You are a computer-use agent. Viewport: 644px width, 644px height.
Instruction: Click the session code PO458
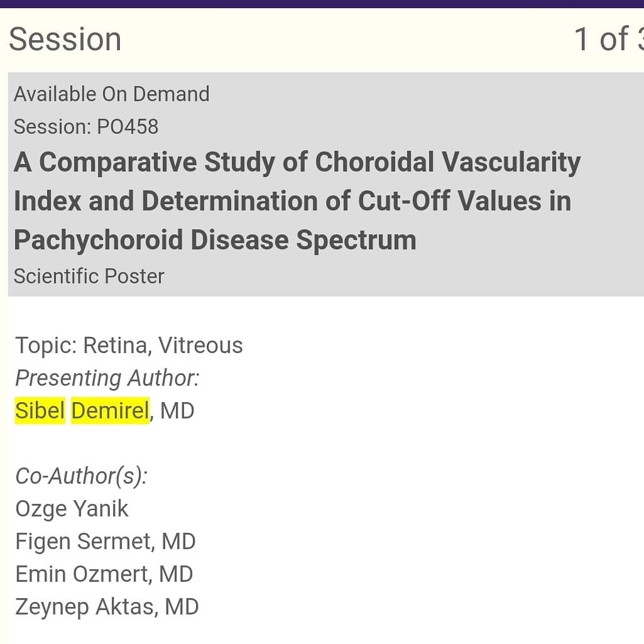pos(128,126)
